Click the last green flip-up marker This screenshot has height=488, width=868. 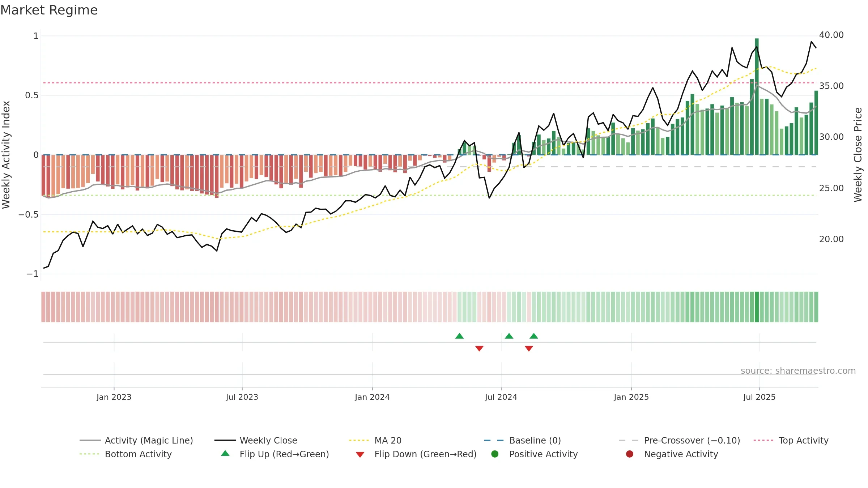(x=534, y=336)
